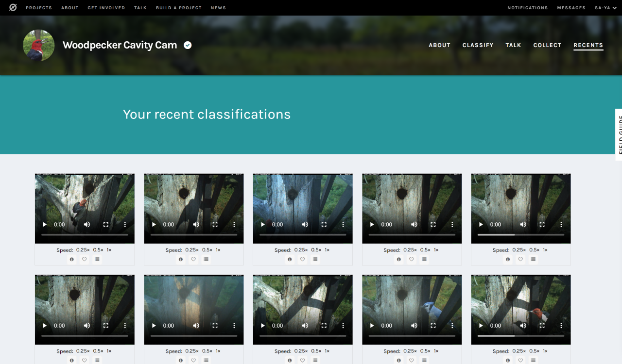Click the Woodpecker Cavity Cam title
The width and height of the screenshot is (622, 364).
120,45
